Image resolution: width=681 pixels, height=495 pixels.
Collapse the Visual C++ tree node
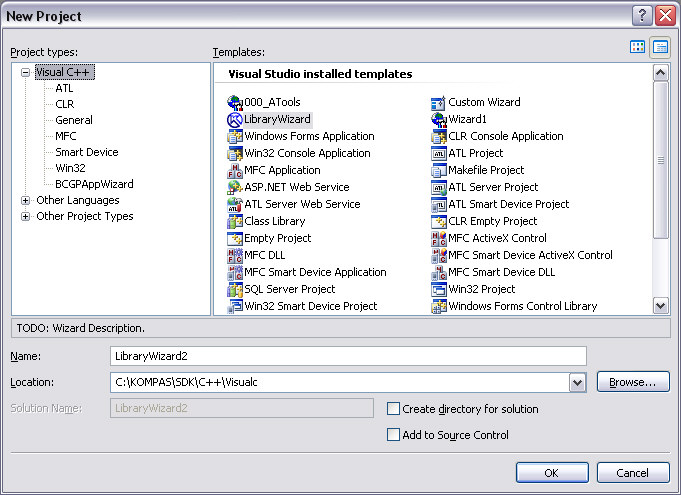click(25, 72)
